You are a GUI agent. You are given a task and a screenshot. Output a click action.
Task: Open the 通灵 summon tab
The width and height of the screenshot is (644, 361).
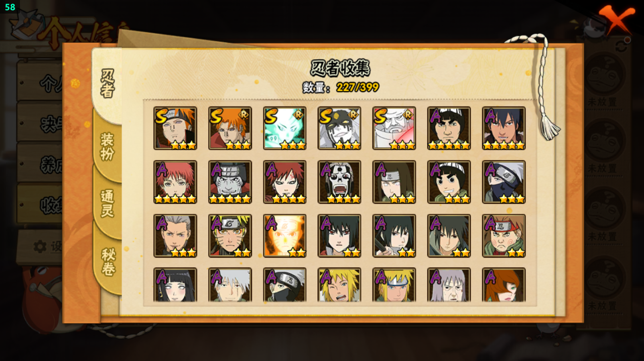(x=107, y=203)
